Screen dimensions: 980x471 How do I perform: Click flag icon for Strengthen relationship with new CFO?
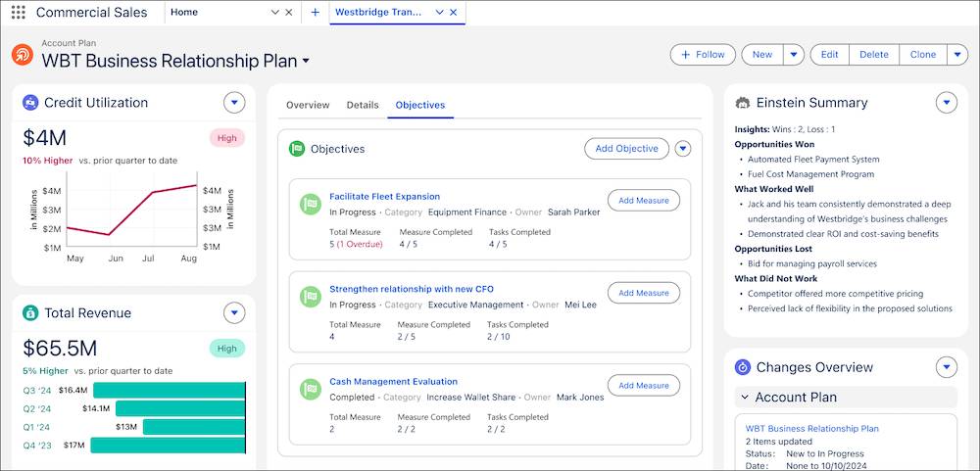pyautogui.click(x=311, y=298)
